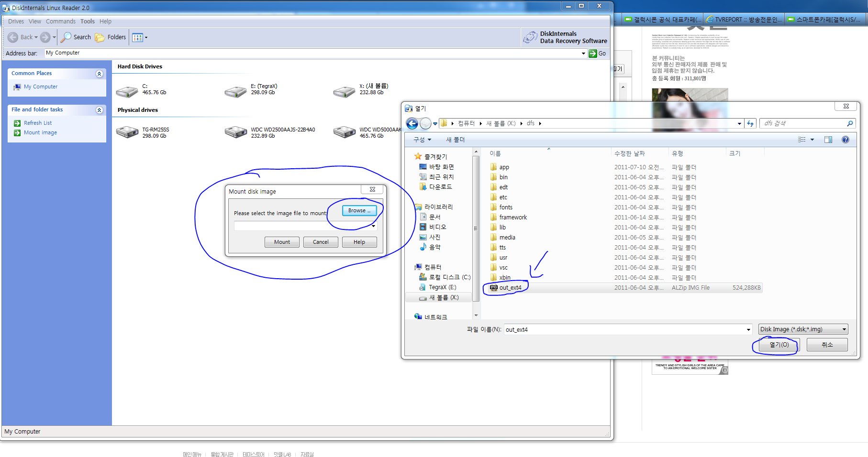Open the Tools menu
Screen dimensions: 868x457
tap(87, 22)
